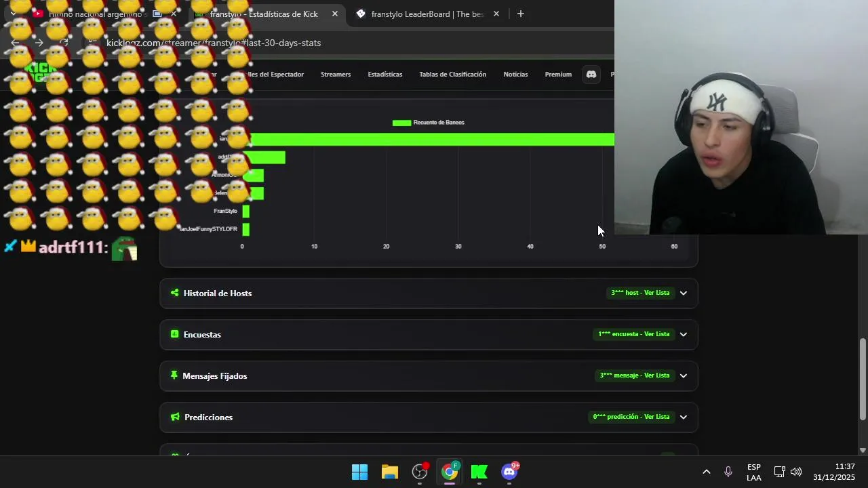Open Google Chrome from the taskbar

(450, 472)
